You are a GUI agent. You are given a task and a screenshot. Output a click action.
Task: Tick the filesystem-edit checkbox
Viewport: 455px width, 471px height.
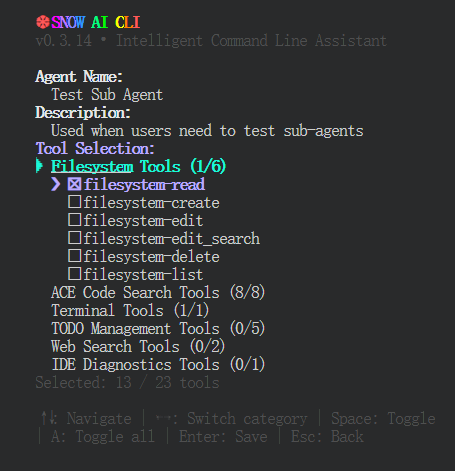click(74, 220)
